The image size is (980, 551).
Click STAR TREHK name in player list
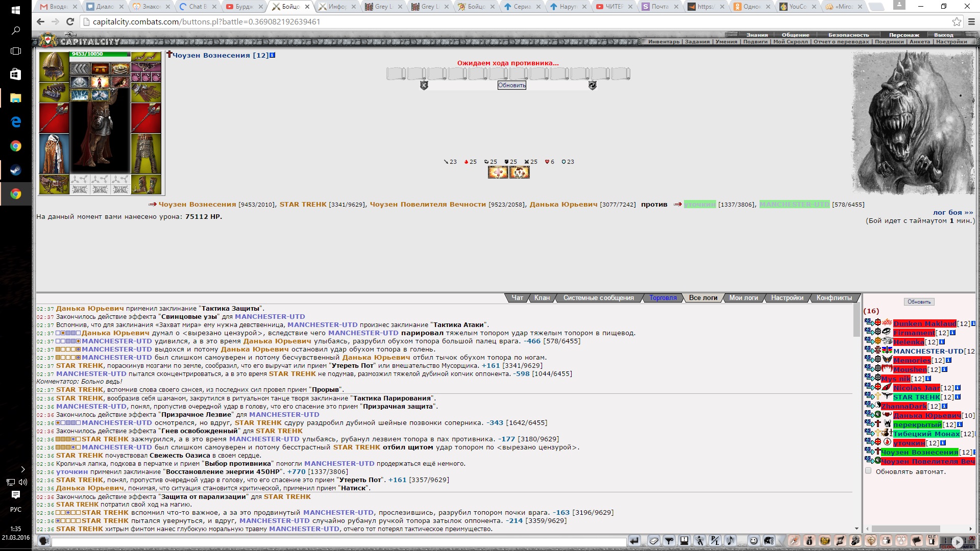916,397
